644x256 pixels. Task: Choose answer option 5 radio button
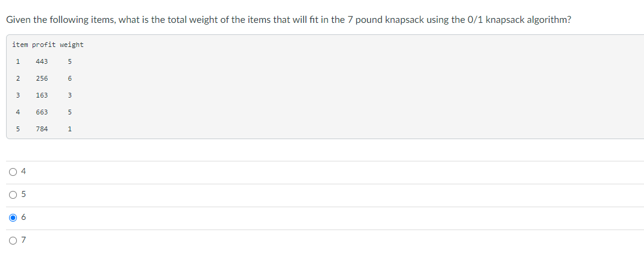pos(13,195)
